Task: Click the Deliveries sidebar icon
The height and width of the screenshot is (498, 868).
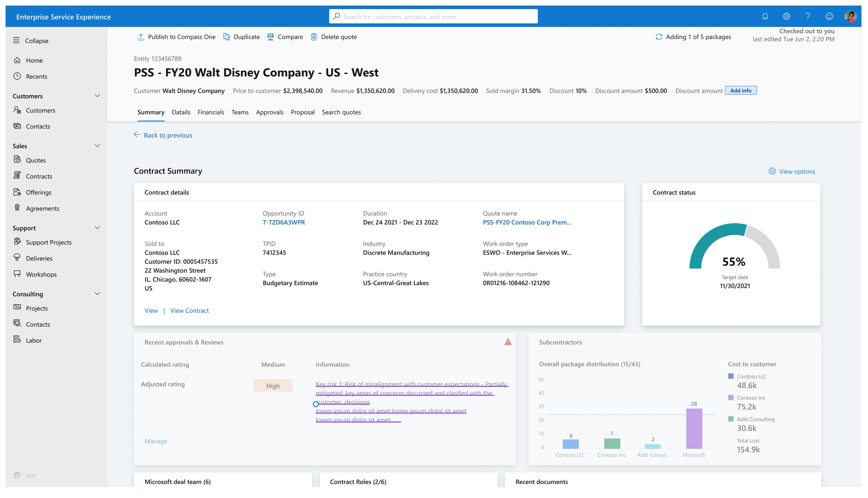Action: pos(17,258)
